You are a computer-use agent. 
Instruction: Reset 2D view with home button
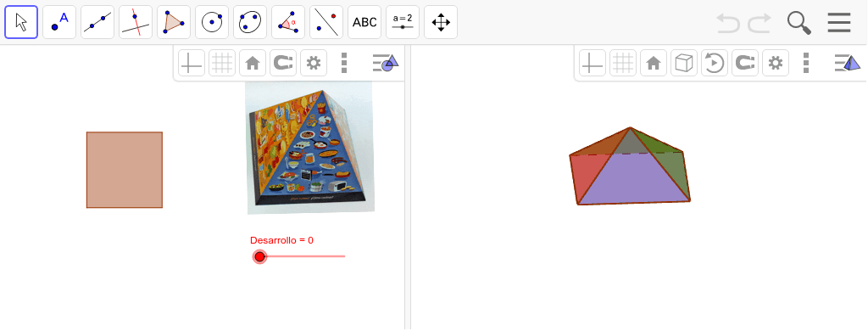pos(253,63)
